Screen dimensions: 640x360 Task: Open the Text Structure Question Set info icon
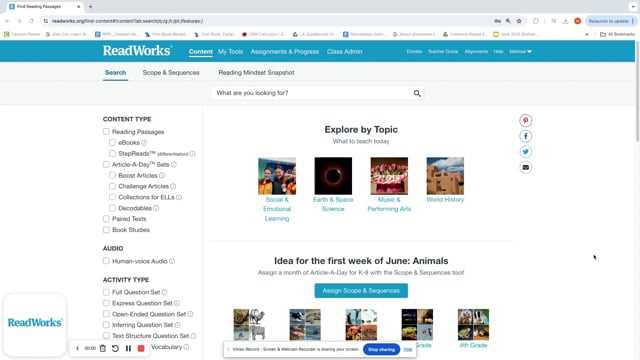[193, 336]
